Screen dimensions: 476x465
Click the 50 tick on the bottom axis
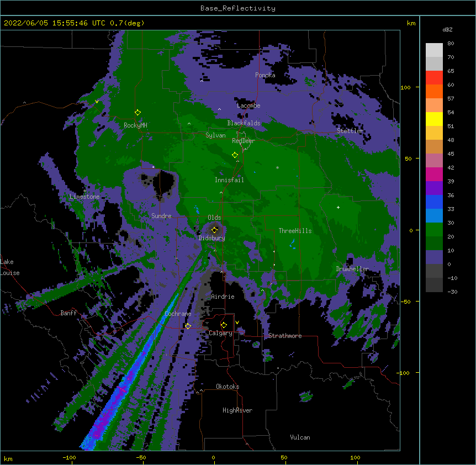point(284,457)
